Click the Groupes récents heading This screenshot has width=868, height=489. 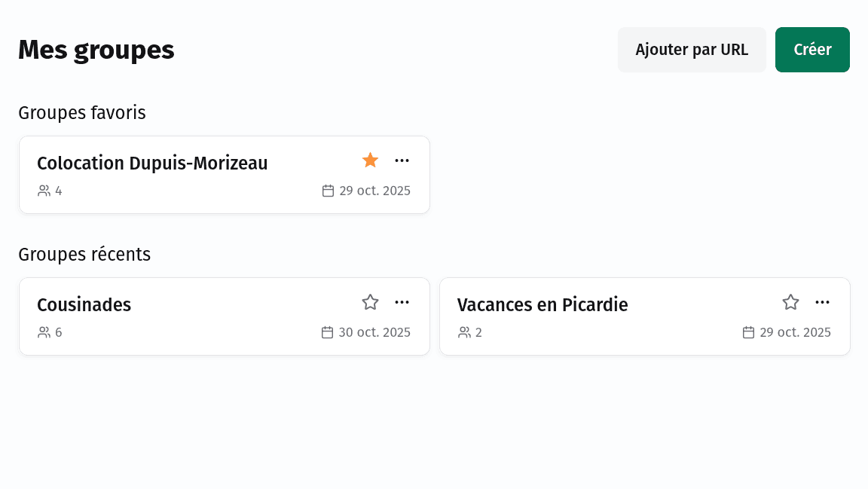point(84,255)
